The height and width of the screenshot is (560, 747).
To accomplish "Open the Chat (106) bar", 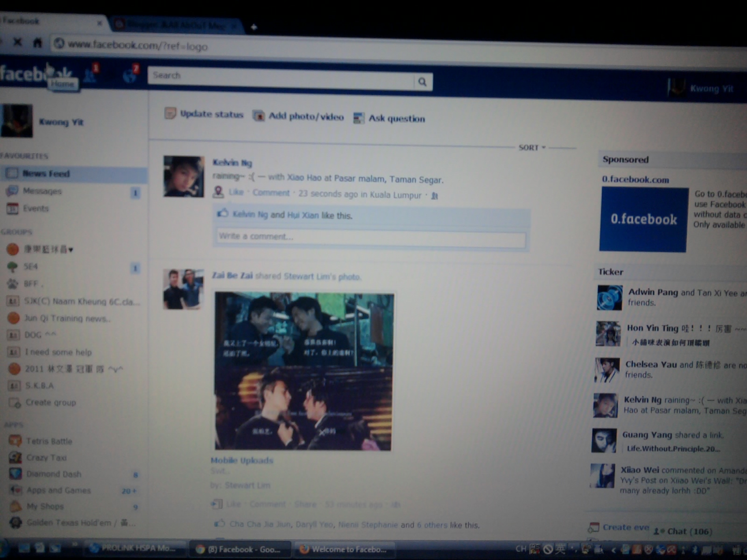I will (x=684, y=531).
